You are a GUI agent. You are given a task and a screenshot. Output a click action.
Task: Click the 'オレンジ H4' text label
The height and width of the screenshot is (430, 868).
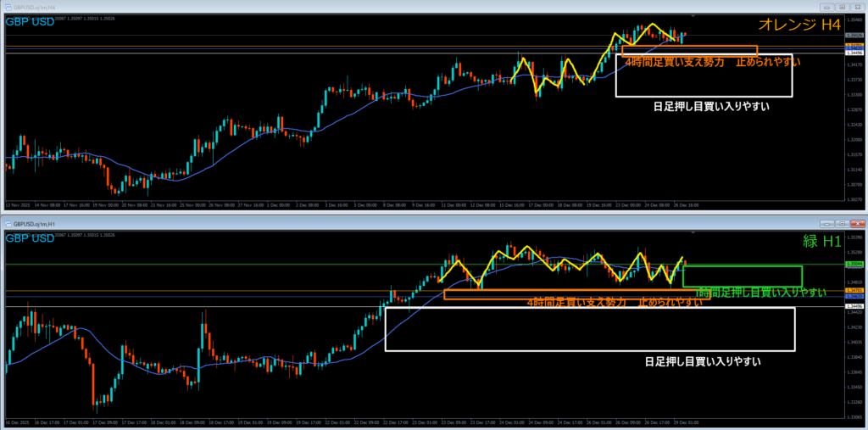pos(802,25)
